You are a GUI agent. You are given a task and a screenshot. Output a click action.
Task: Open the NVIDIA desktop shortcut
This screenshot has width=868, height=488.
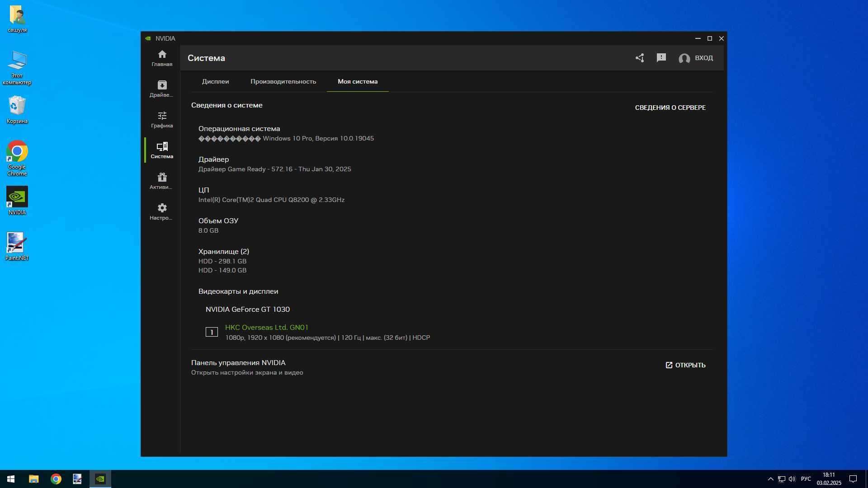pos(17,201)
